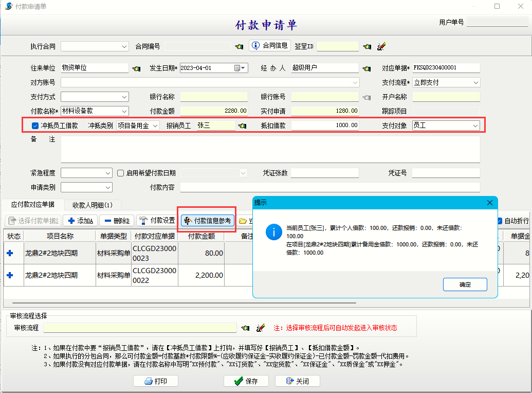532x393 pixels.
Task: Click the clear icon beside 签呈ID
Action: (380, 46)
